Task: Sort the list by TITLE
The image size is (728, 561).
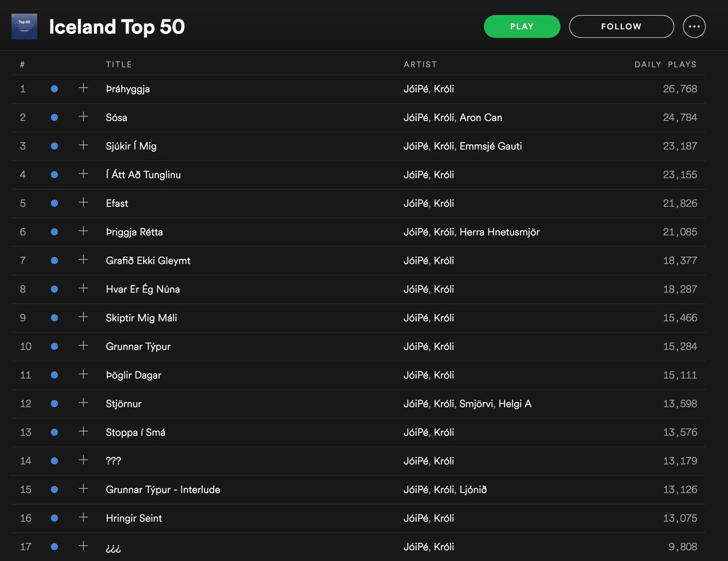Action: tap(119, 64)
